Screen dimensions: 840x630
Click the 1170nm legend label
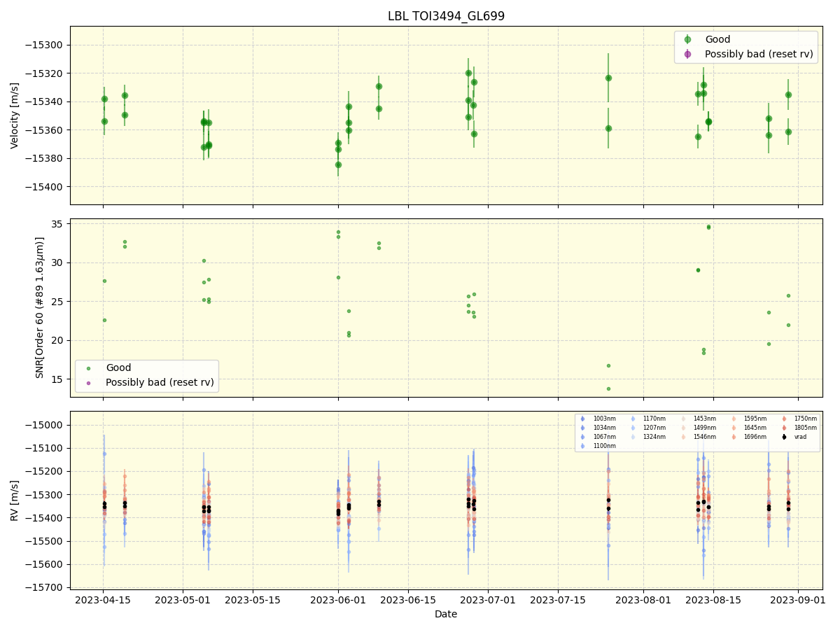coord(654,419)
